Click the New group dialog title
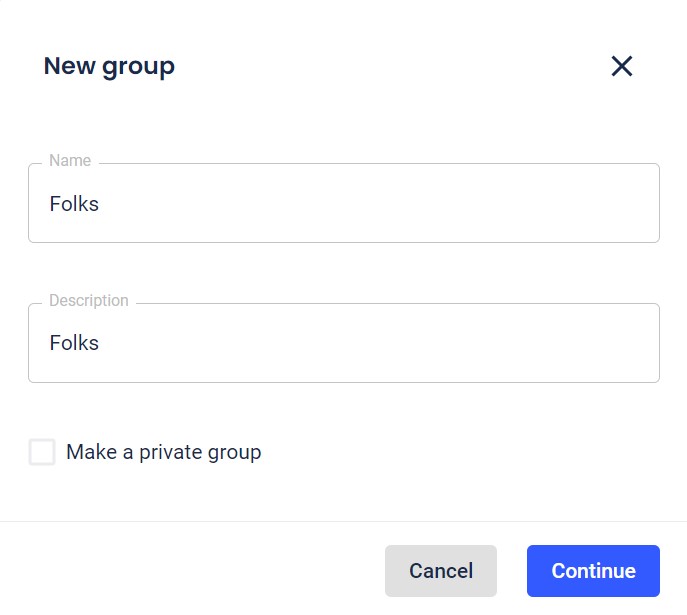The width and height of the screenshot is (687, 615). 109,67
